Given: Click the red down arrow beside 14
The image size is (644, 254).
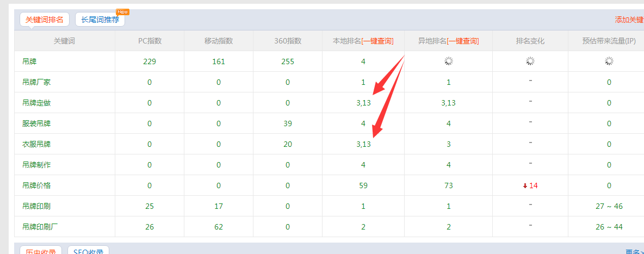Looking at the screenshot, I should (525, 185).
